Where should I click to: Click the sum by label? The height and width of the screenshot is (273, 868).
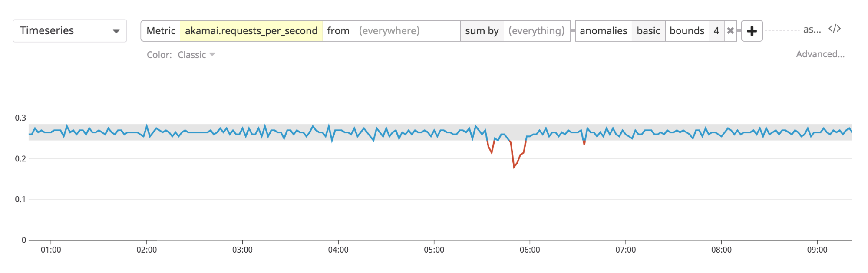pos(482,30)
